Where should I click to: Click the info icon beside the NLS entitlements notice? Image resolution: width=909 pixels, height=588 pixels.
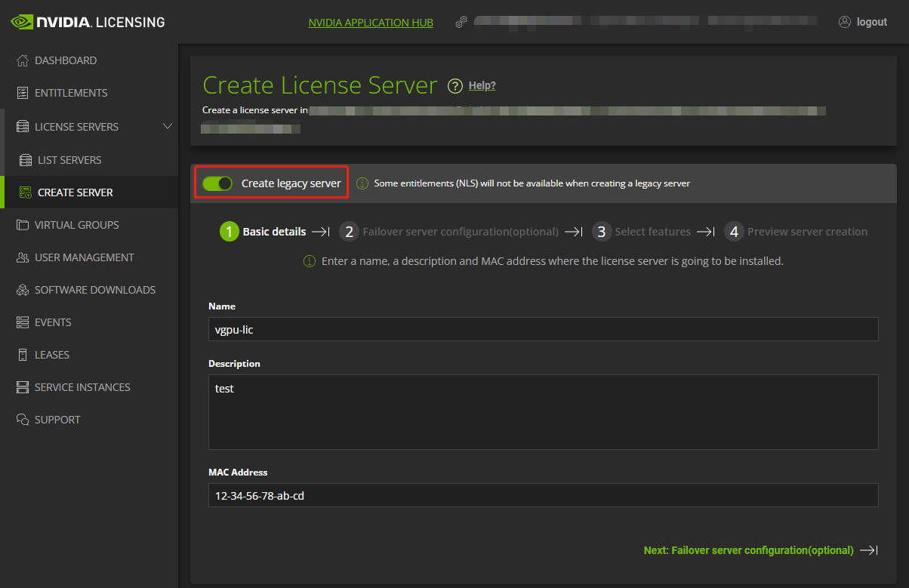(x=362, y=183)
